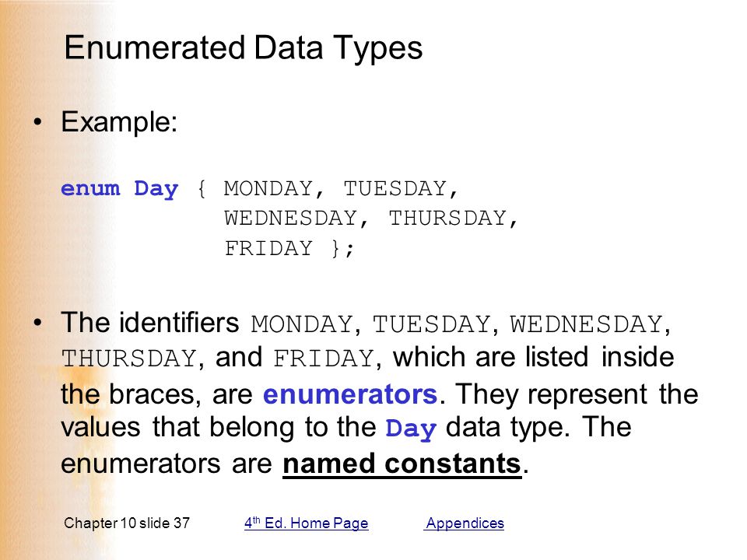This screenshot has height=560, width=747.
Task: Click THURSDAY in the paragraph text
Action: (128, 358)
